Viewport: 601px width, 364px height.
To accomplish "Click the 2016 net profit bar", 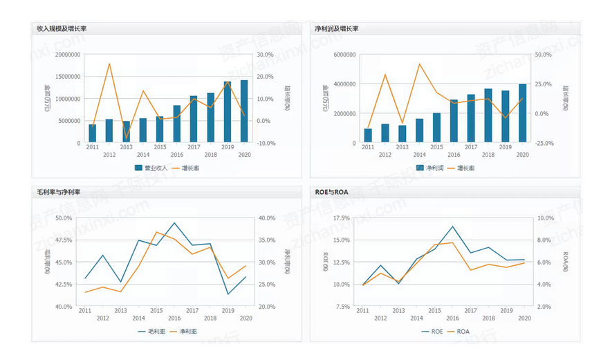I will [x=454, y=122].
